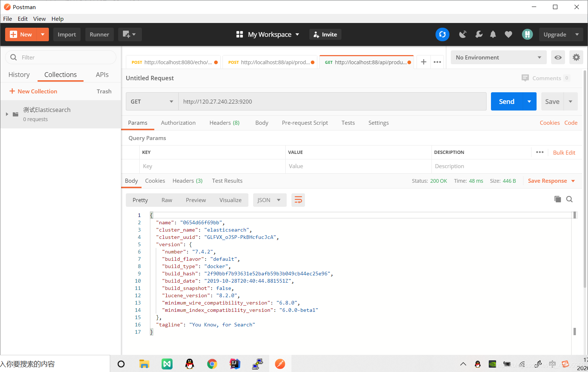Open the Pre-request Script tab
Viewport: 588px width, 372px height.
pyautogui.click(x=305, y=123)
